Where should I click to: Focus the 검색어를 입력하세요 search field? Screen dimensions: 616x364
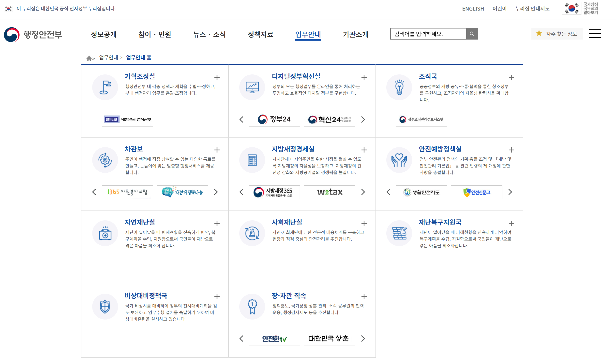[428, 34]
